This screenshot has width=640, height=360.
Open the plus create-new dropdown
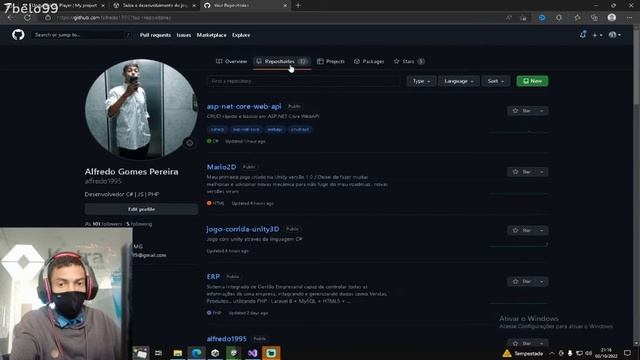(x=597, y=35)
